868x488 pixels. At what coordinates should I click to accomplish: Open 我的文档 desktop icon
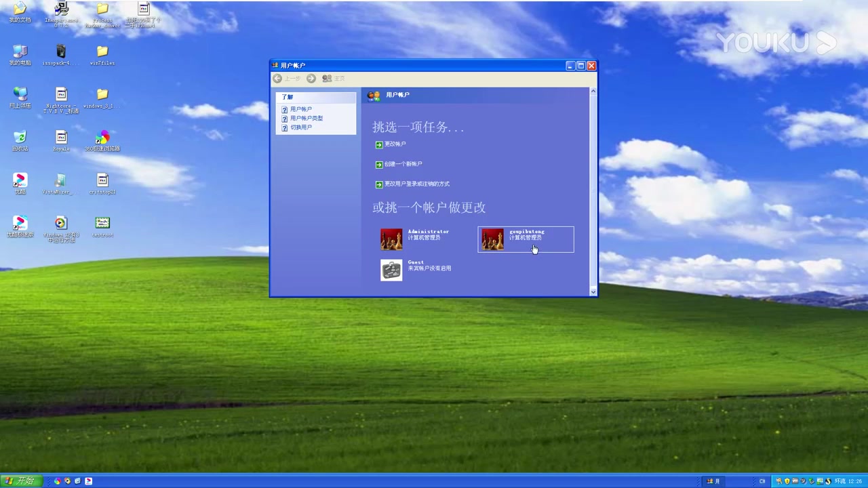tap(20, 12)
